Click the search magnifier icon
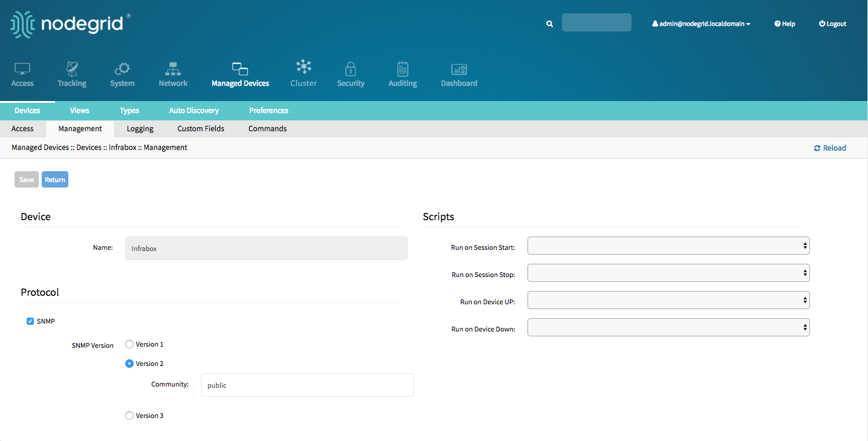868x441 pixels. coord(549,24)
